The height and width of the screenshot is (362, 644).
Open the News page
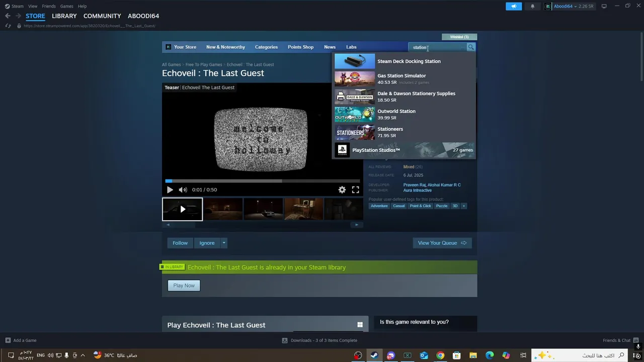tap(330, 47)
